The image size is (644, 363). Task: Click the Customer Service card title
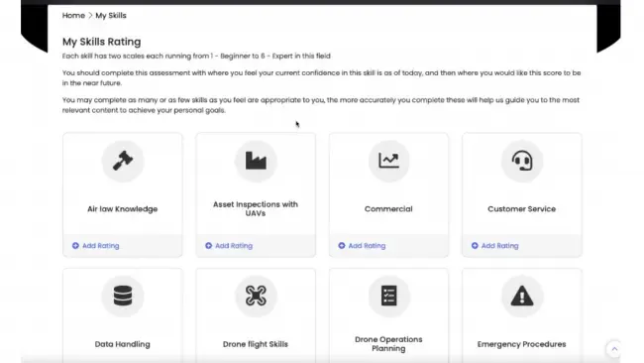click(x=521, y=209)
